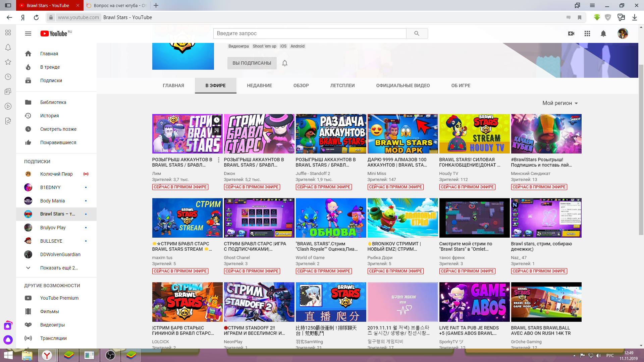Open the OBS Studio taskbar icon
644x362 pixels.
point(110,355)
